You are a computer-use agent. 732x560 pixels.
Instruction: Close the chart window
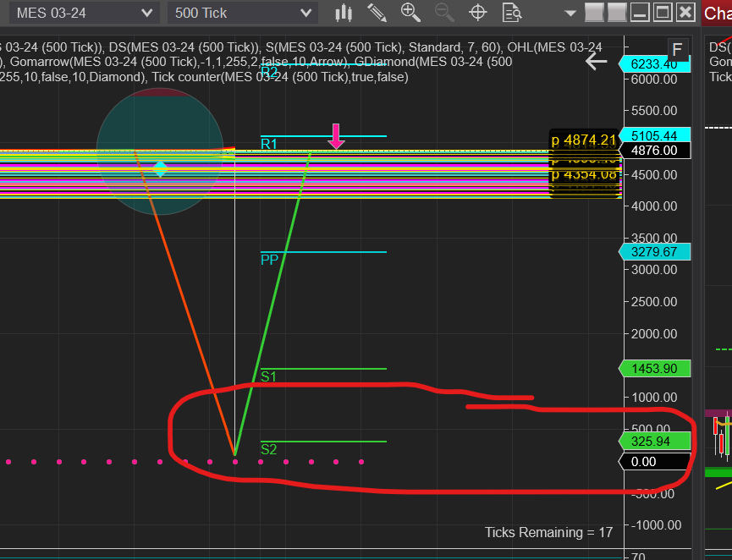coord(685,12)
